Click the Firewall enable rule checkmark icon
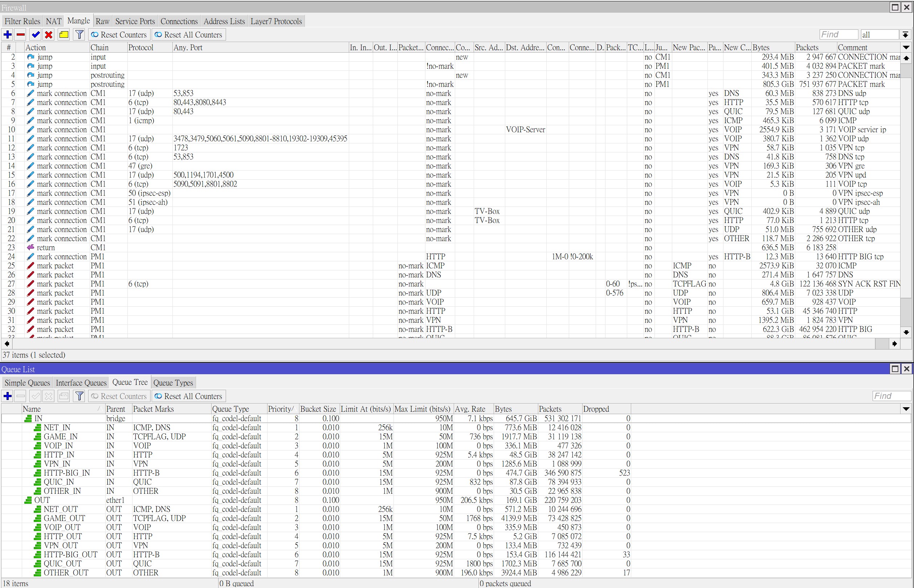The image size is (914, 588). click(36, 35)
